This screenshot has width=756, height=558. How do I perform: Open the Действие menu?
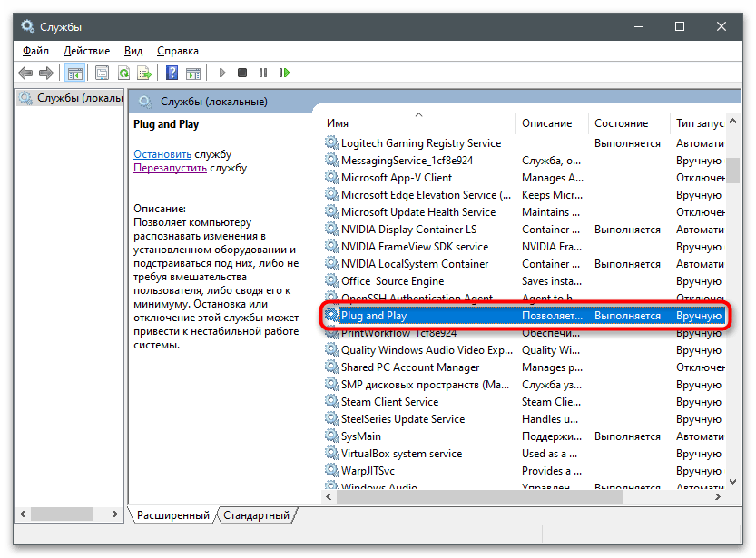(x=87, y=51)
